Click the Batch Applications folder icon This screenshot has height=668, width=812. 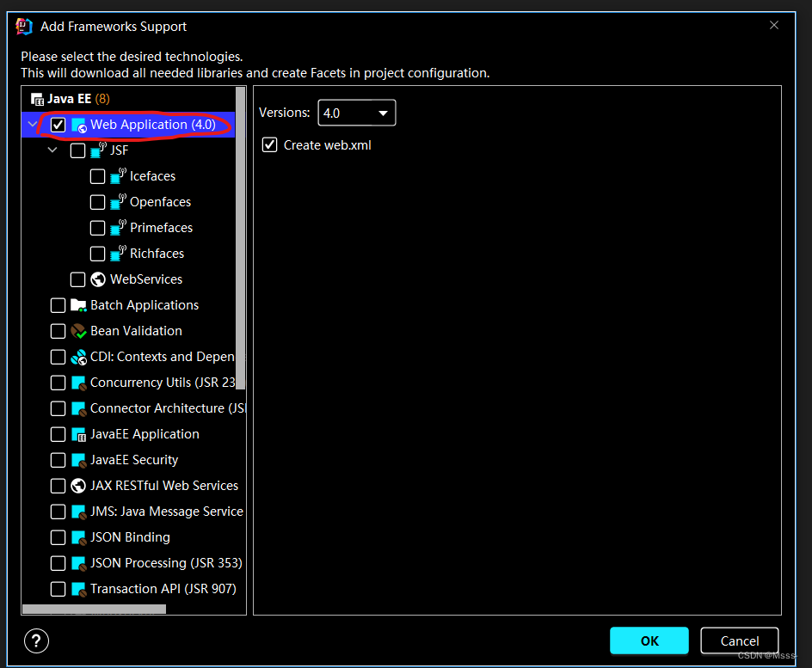(x=78, y=305)
